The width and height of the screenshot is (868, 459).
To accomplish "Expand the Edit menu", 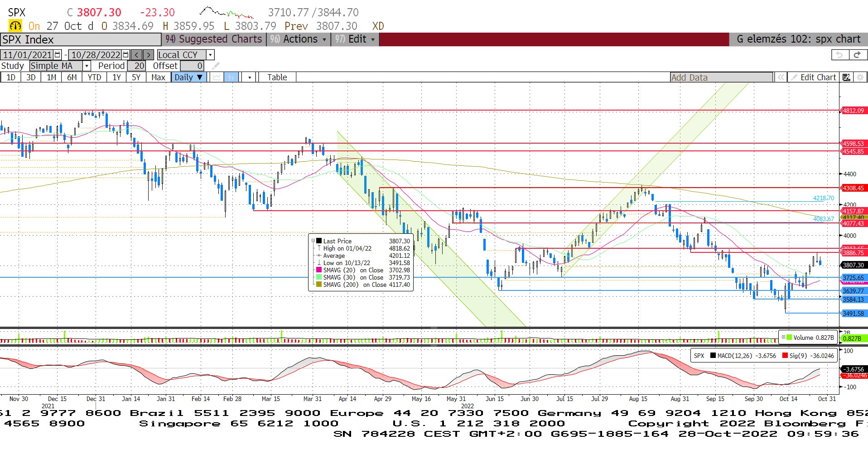I will pos(355,39).
